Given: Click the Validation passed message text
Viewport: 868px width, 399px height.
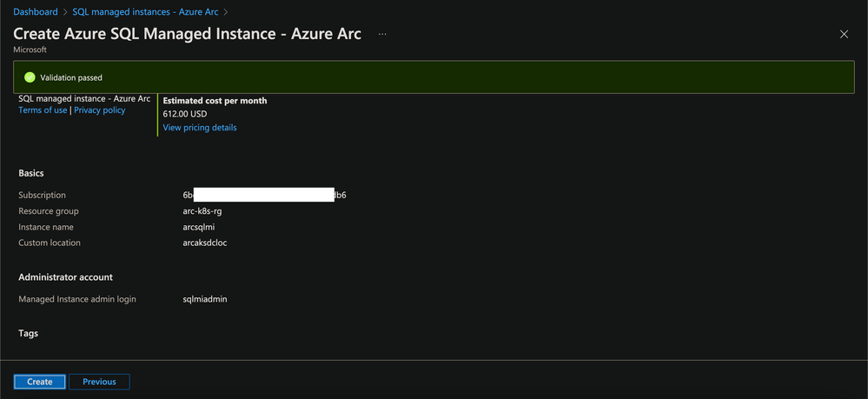Looking at the screenshot, I should point(71,78).
